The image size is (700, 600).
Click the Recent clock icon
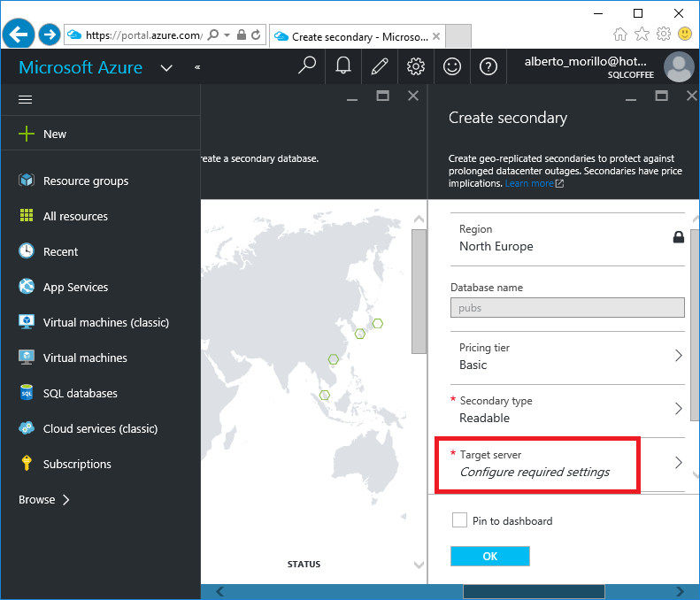tap(27, 251)
